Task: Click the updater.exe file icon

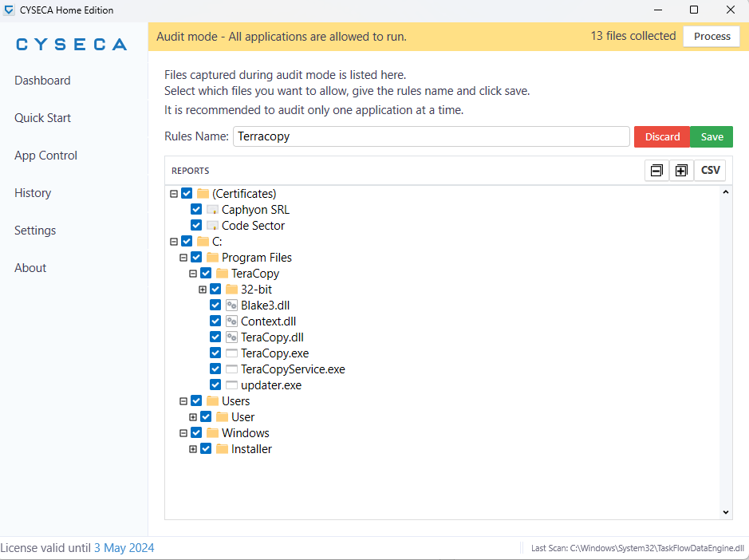Action: [x=231, y=385]
